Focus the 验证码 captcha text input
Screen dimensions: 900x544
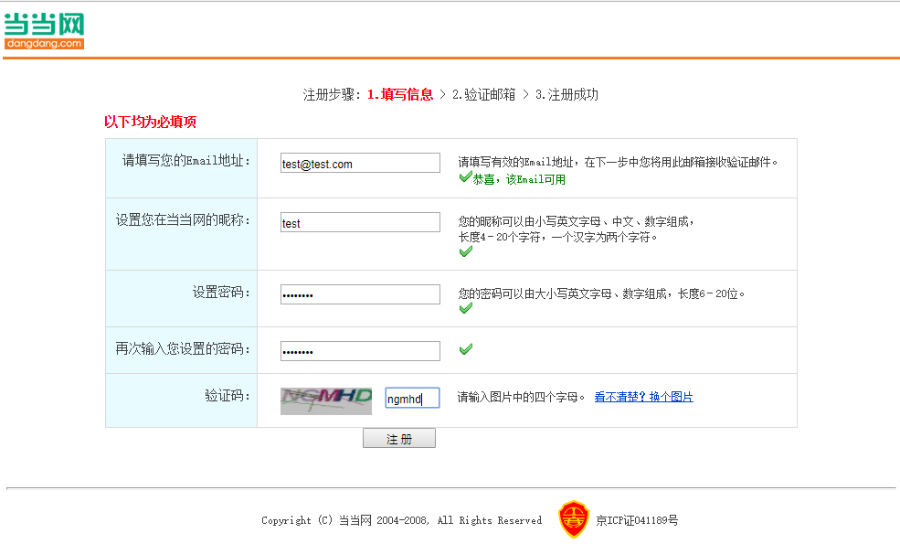point(412,398)
